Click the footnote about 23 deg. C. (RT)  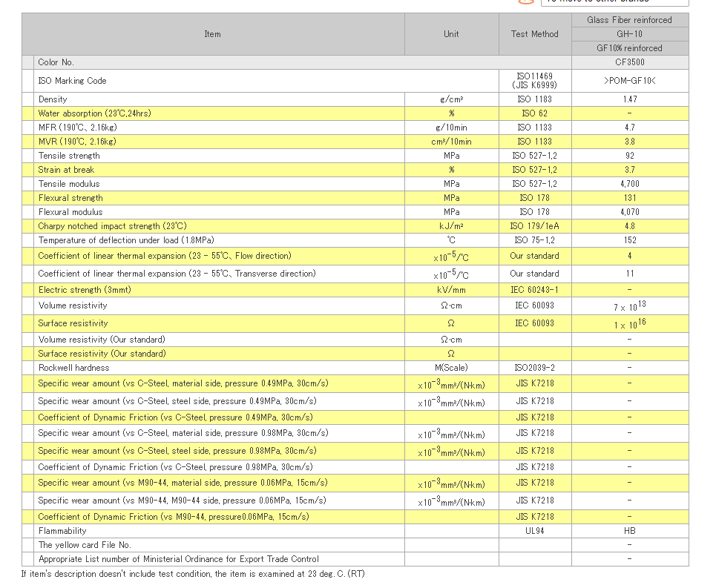point(193,575)
